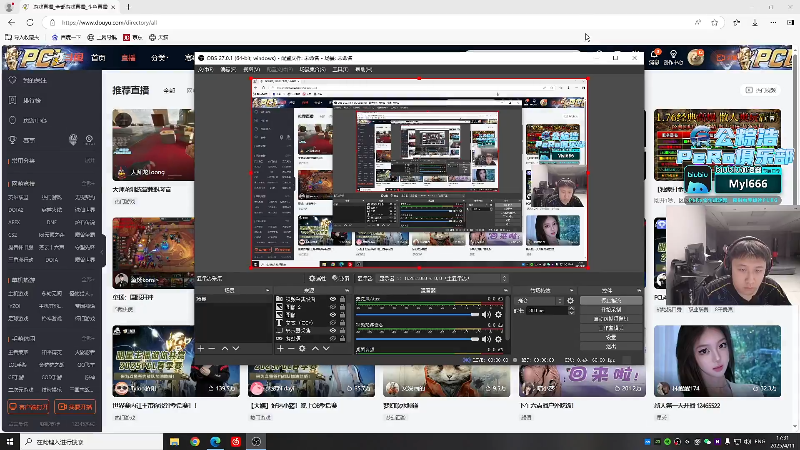Open the 设置 (Settings) button in OBS Controls

611,337
